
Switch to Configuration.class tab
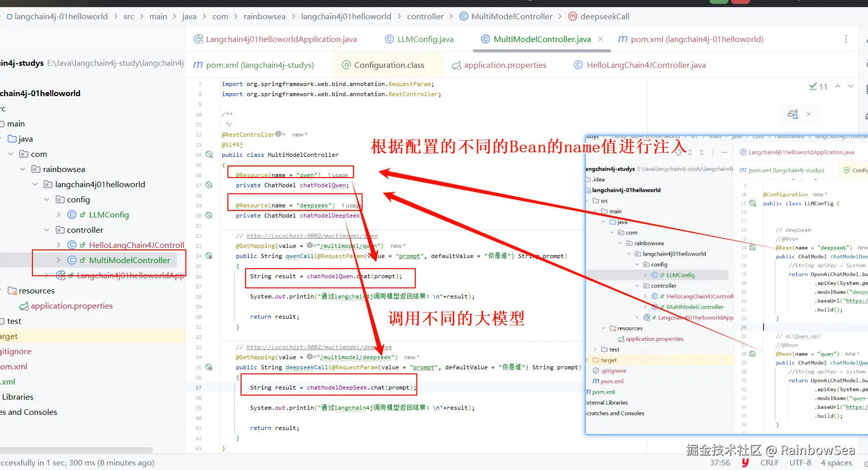pos(383,65)
